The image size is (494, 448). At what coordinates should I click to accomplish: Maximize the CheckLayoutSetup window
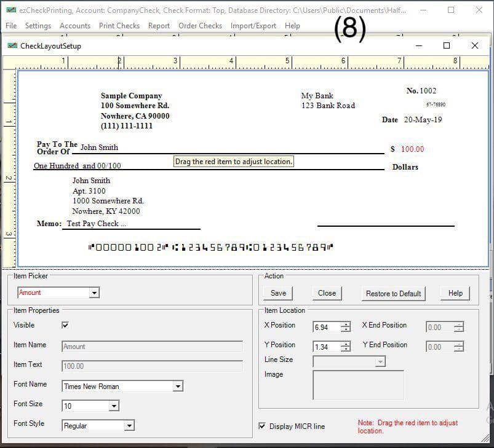[447, 45]
